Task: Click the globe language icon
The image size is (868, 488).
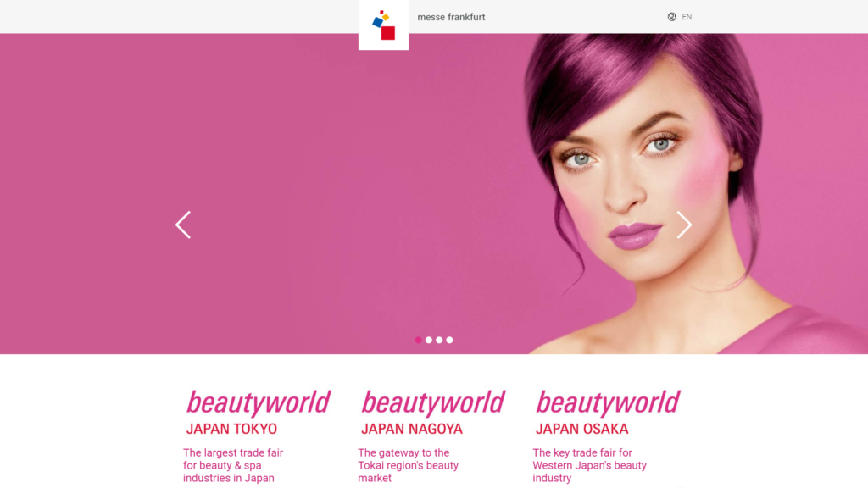Action: coord(671,17)
